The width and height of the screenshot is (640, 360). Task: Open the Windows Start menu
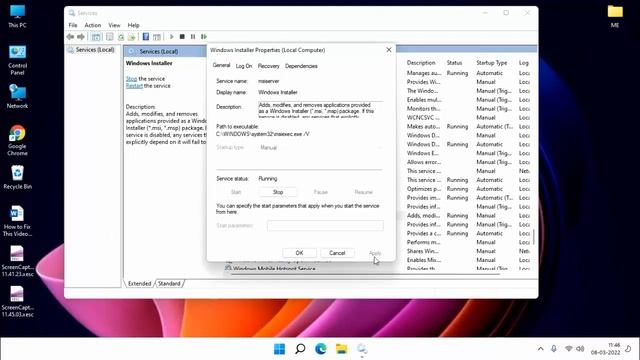coord(280,349)
